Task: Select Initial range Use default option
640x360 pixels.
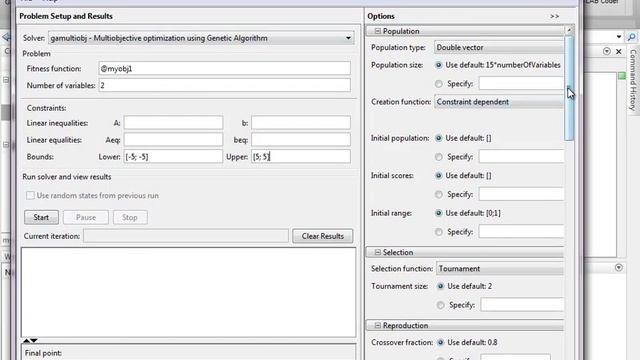Action: 439,213
